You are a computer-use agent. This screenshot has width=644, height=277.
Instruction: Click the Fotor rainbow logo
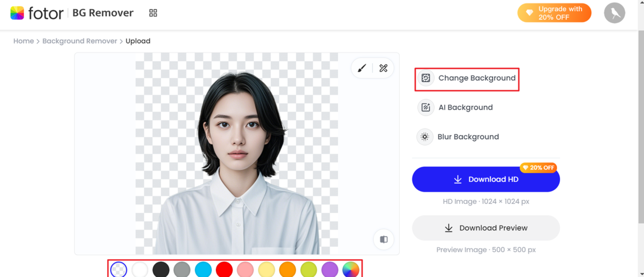[17, 13]
